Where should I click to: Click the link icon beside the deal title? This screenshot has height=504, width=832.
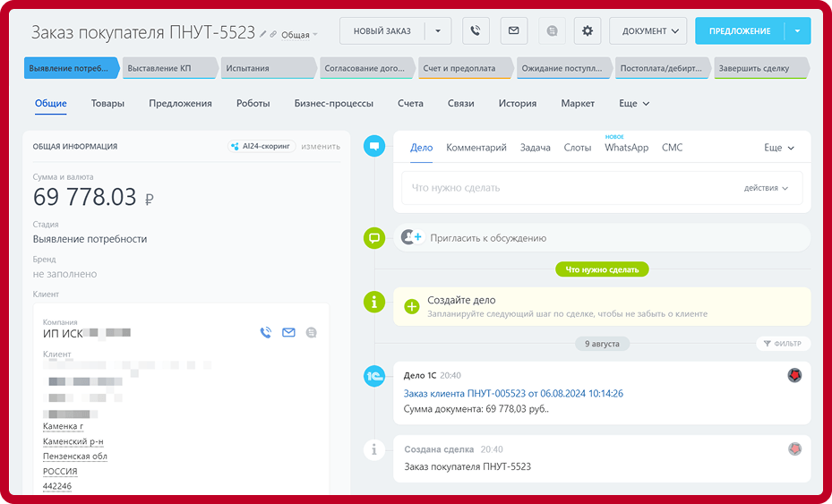click(x=273, y=34)
